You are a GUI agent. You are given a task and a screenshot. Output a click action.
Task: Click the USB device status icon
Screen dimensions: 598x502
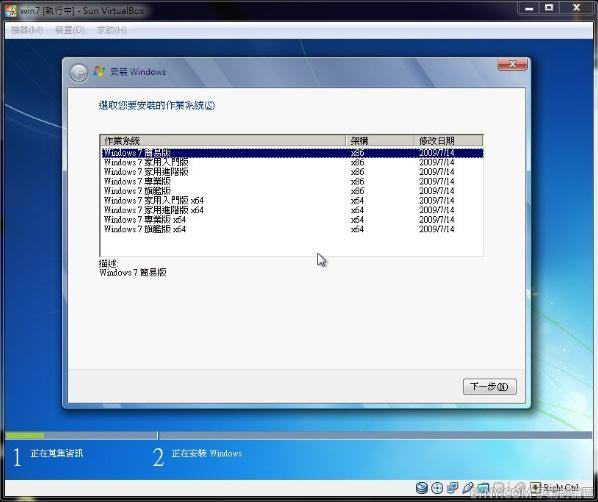pos(468,488)
